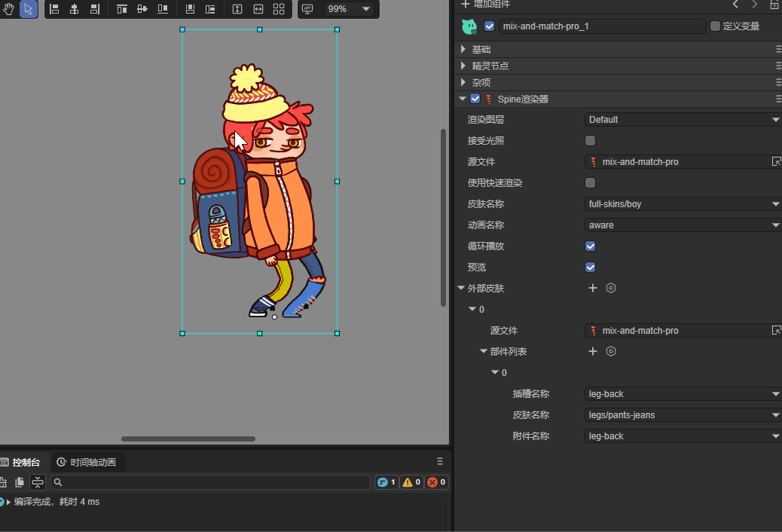Open the 皮肤名称 full-skins/boy dropdown
The image size is (782, 532).
(x=683, y=203)
